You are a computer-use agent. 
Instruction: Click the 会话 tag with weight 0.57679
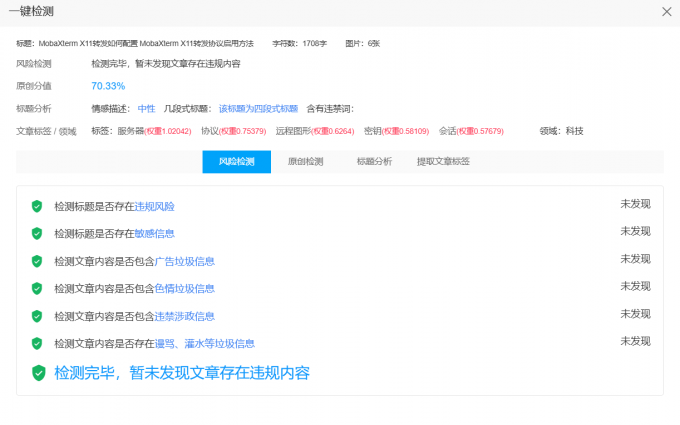coord(471,131)
